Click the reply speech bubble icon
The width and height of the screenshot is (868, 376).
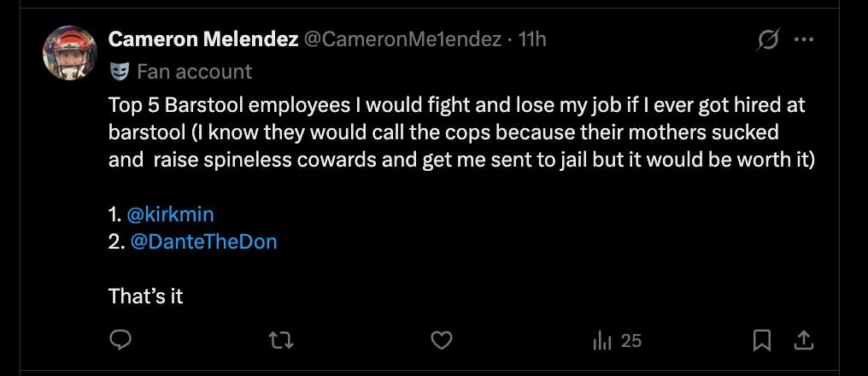click(121, 341)
